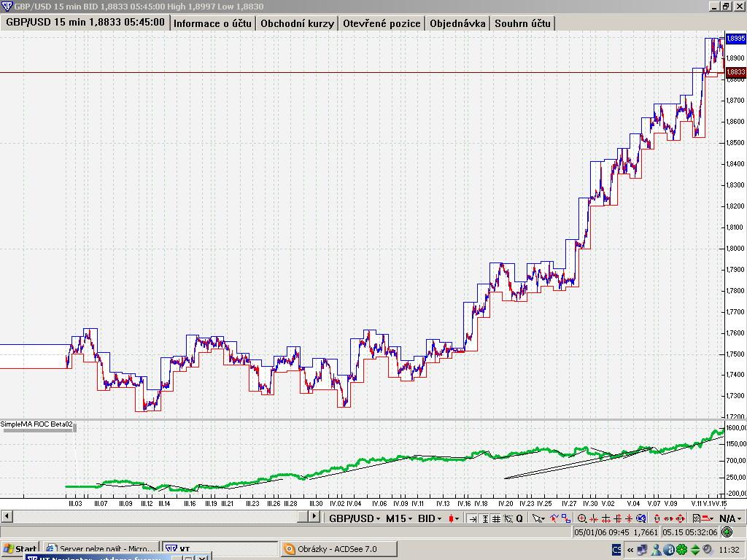Click the expand vertical scale icon
The height and width of the screenshot is (560, 747).
point(618,518)
